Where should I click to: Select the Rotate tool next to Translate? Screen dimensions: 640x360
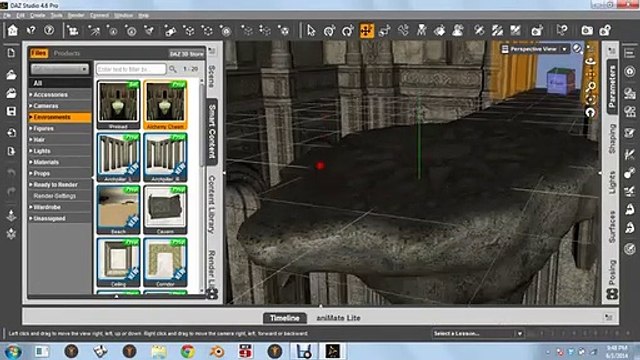[348, 31]
